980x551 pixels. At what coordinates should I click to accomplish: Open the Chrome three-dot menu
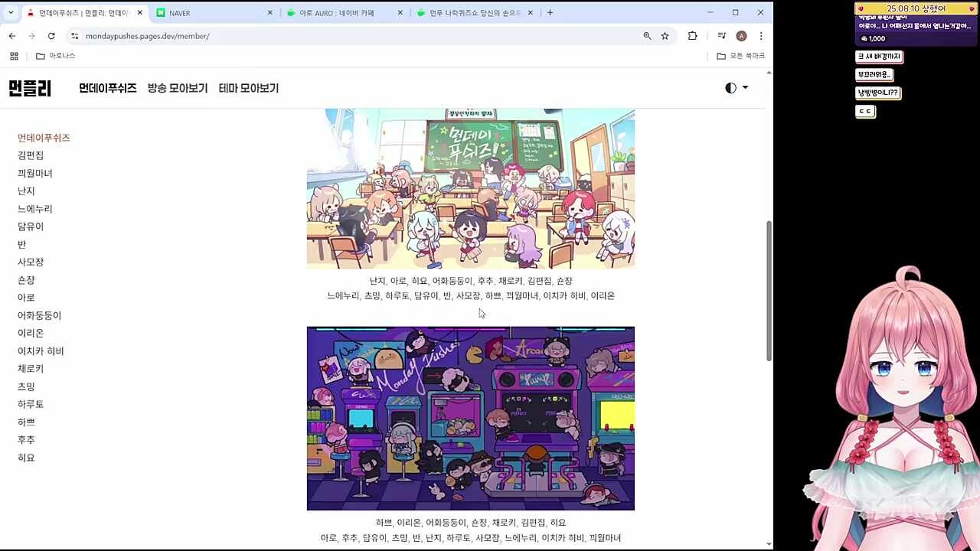tap(760, 36)
